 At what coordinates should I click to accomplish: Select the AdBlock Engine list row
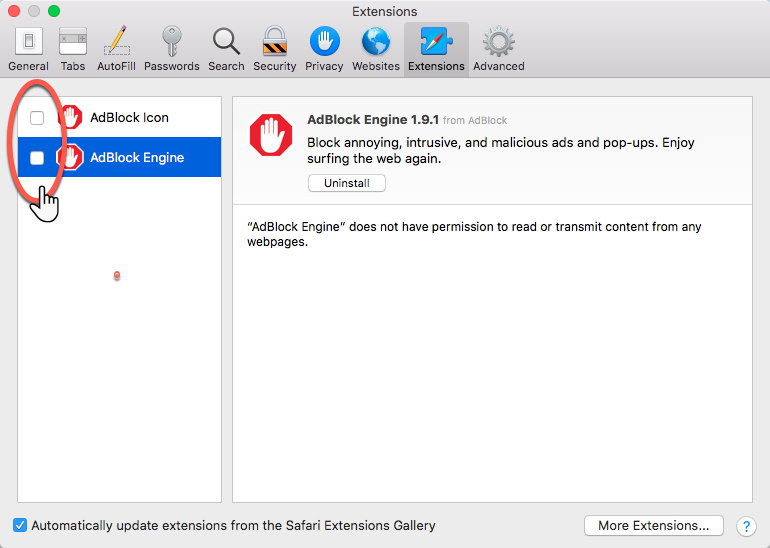pyautogui.click(x=119, y=157)
